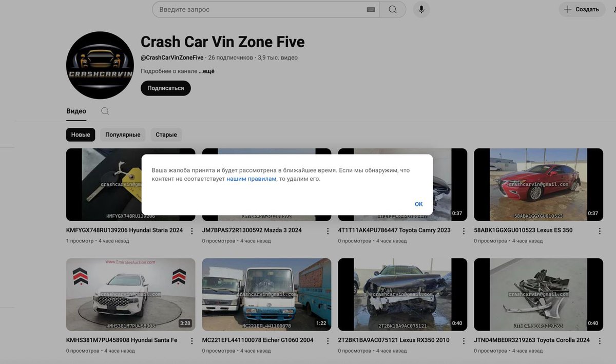Click the search magnifier button in top bar

coord(393,9)
